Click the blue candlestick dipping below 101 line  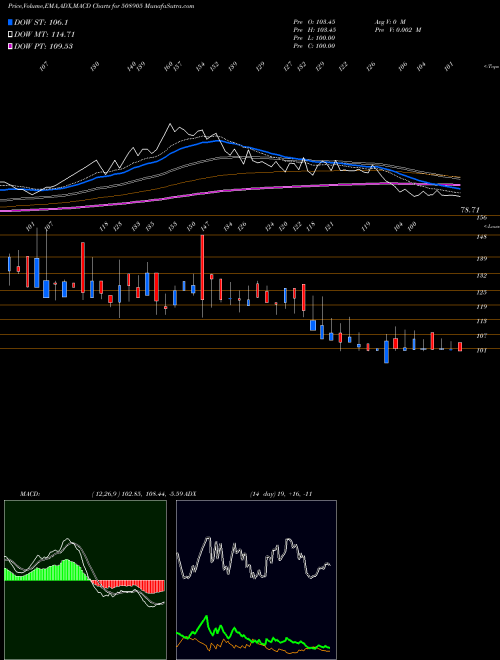tap(386, 352)
